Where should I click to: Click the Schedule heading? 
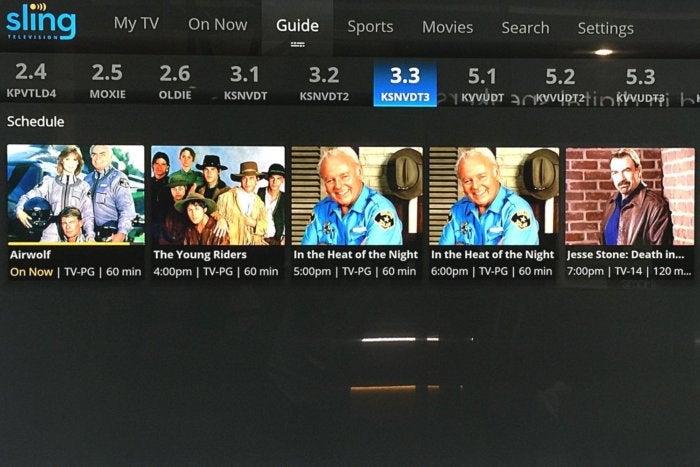point(35,121)
